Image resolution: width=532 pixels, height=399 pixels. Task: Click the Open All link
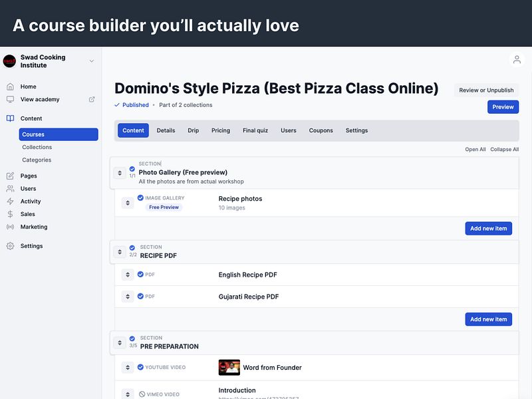(x=475, y=149)
